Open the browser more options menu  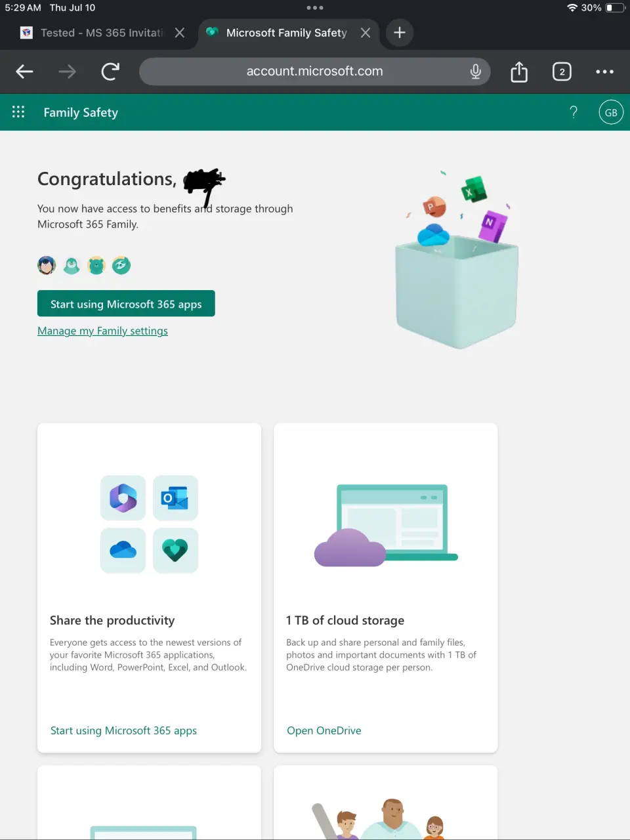(x=604, y=72)
